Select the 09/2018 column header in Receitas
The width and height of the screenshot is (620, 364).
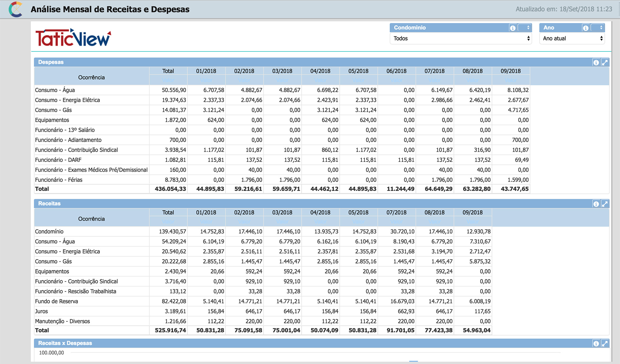coord(473,212)
